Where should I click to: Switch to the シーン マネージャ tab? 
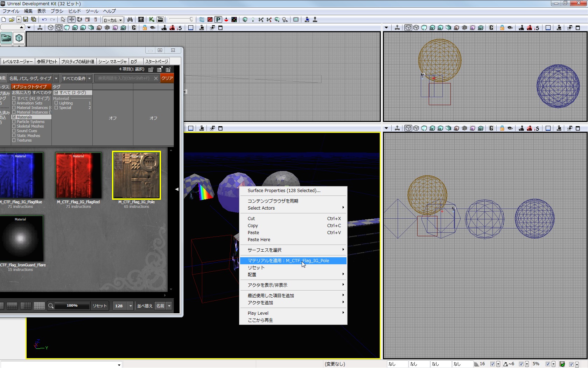coord(112,61)
